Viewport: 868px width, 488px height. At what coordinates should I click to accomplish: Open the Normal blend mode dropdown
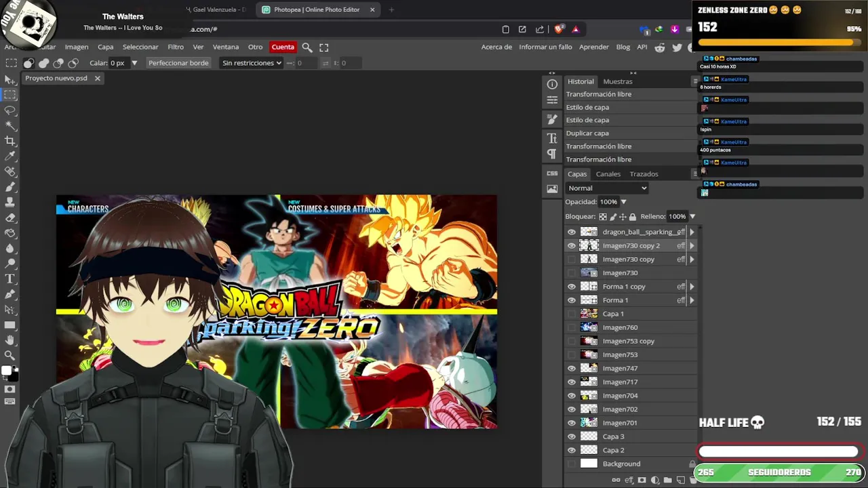coord(607,188)
